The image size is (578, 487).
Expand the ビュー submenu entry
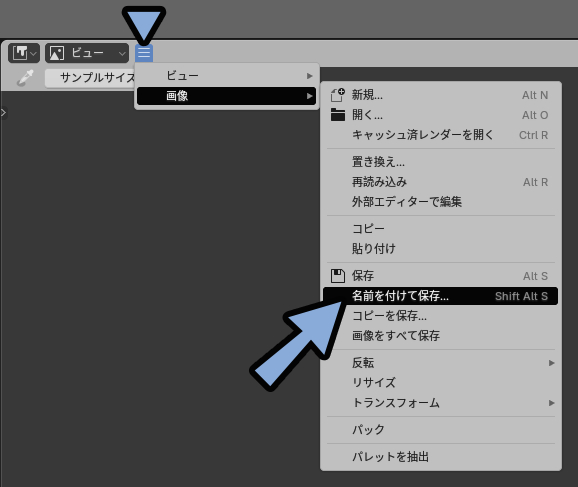click(226, 76)
